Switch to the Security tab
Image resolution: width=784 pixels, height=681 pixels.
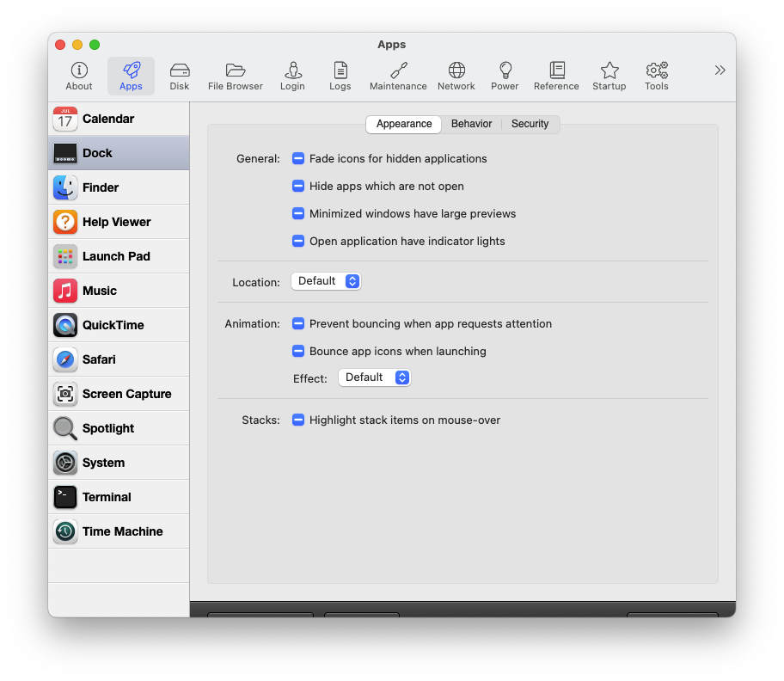(530, 124)
